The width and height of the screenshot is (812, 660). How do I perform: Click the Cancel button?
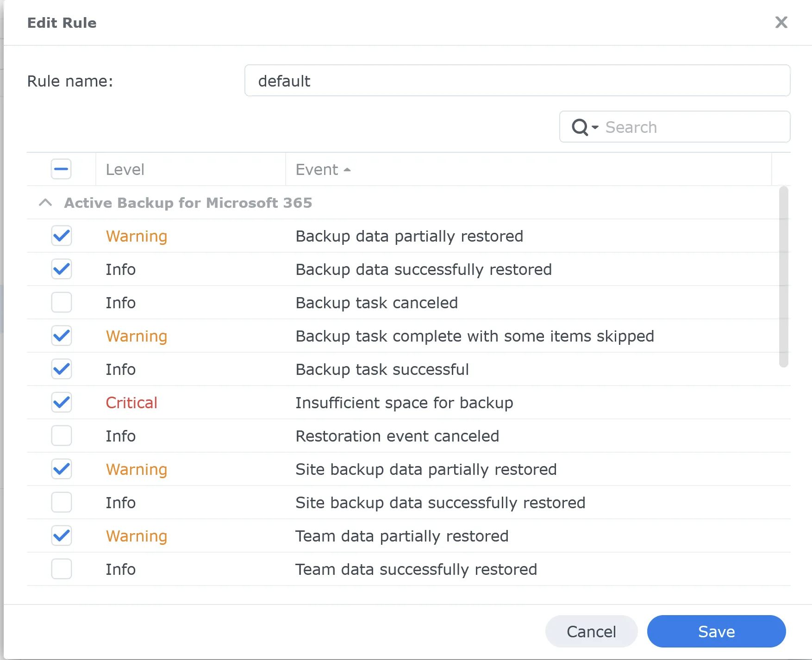point(591,631)
